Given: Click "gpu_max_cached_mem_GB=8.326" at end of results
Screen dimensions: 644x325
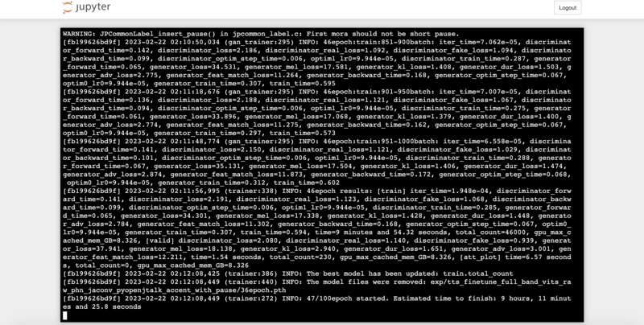Looking at the screenshot, I should pos(191,265).
